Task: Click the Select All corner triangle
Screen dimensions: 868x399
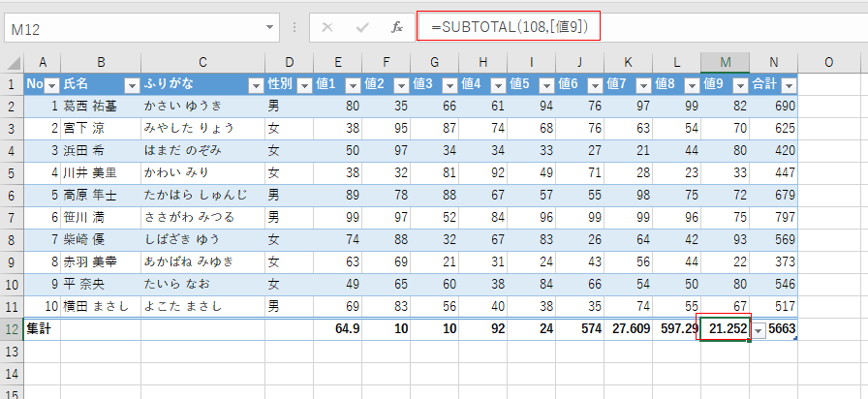Action: click(12, 62)
